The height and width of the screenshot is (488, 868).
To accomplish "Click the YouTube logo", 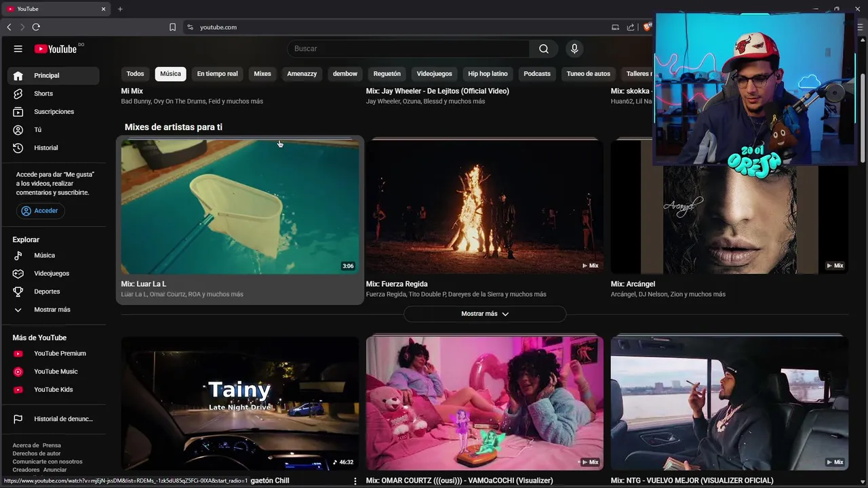I will tap(56, 49).
